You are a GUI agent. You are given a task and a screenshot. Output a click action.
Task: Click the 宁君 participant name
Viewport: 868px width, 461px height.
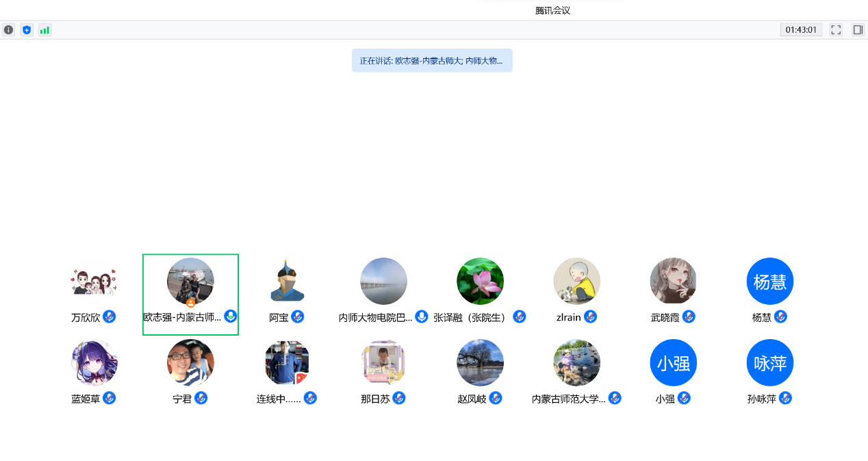182,399
